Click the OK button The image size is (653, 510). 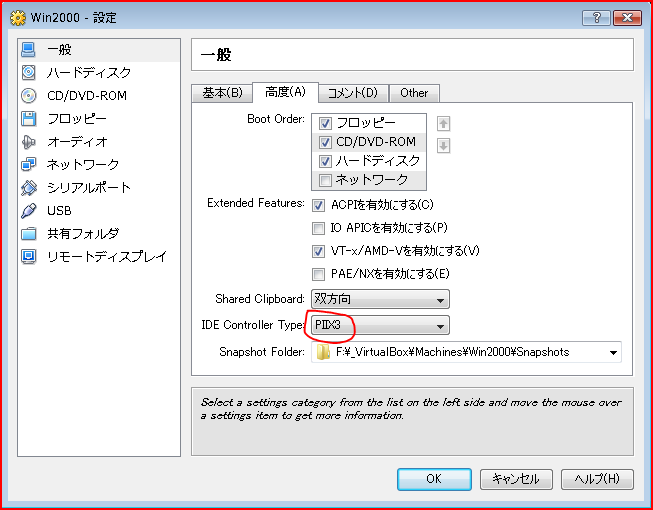click(434, 479)
